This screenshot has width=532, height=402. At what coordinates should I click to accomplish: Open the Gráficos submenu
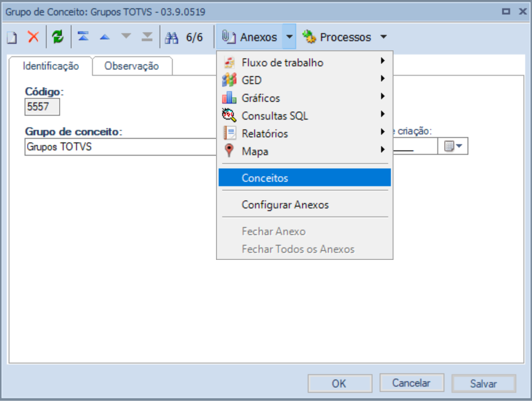[305, 98]
